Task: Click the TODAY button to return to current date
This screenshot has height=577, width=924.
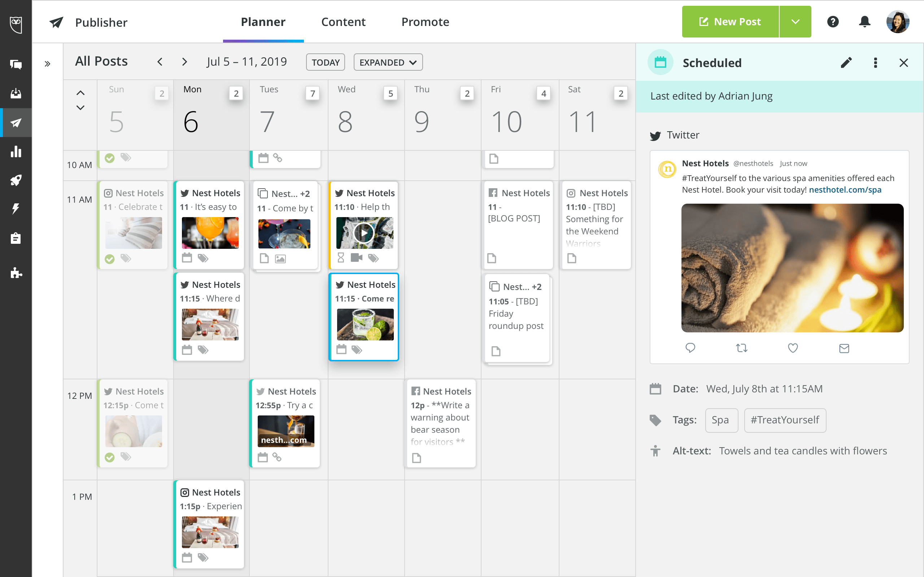Action: click(326, 62)
